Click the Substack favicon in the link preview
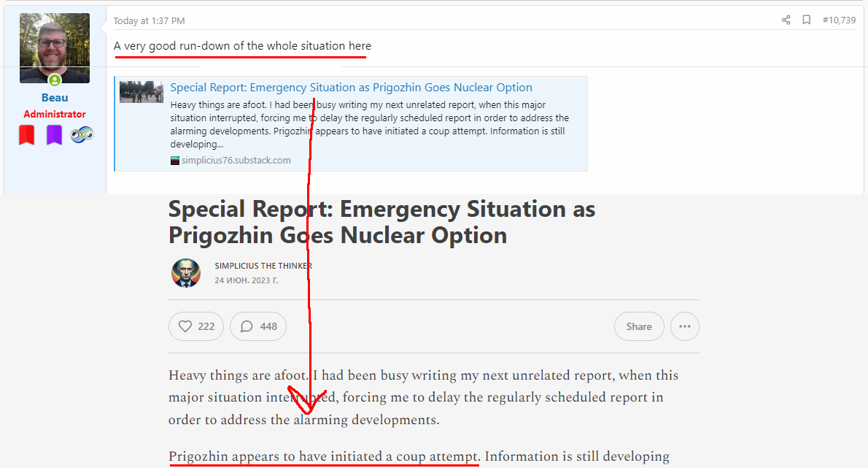This screenshot has height=468, width=868. point(175,161)
